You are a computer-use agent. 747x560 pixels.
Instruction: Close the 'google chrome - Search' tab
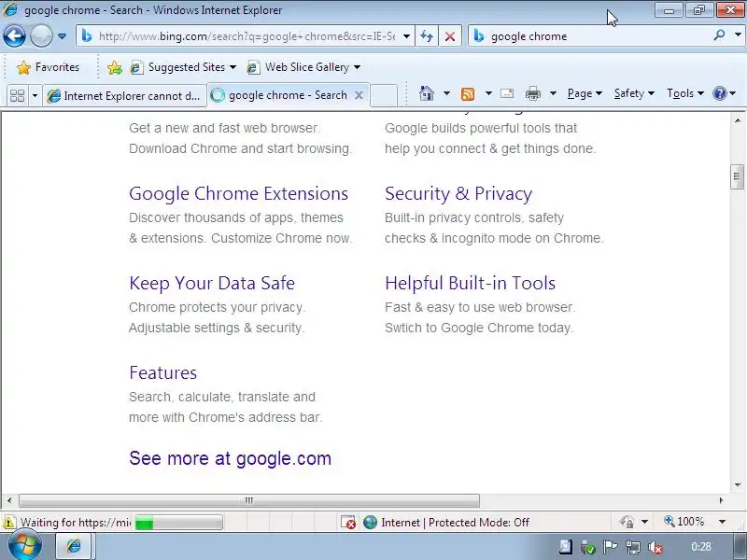click(359, 95)
